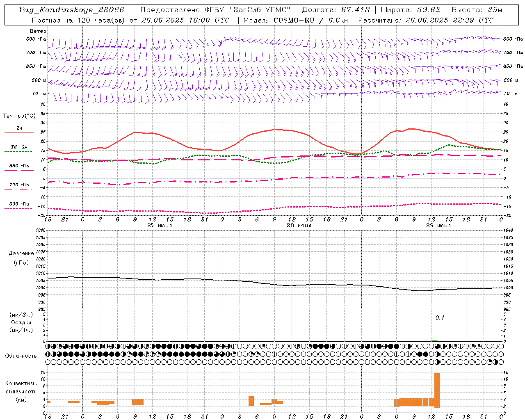The image size is (525, 420).
Task: Click the 27 июня date label
Action: pos(160,226)
